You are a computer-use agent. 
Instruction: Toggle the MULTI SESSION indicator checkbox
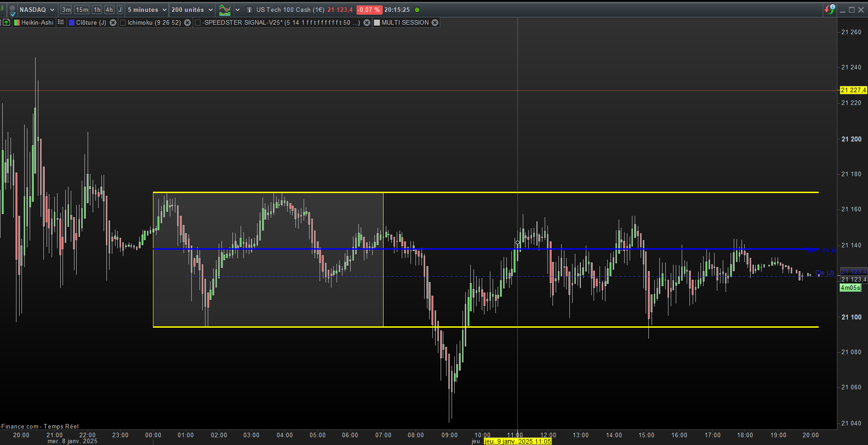(377, 22)
